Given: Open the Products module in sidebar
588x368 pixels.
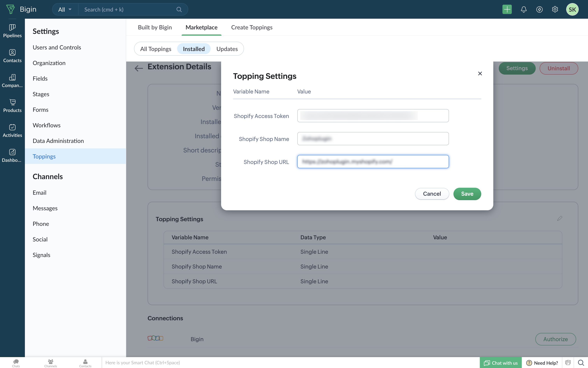Looking at the screenshot, I should coord(12,106).
